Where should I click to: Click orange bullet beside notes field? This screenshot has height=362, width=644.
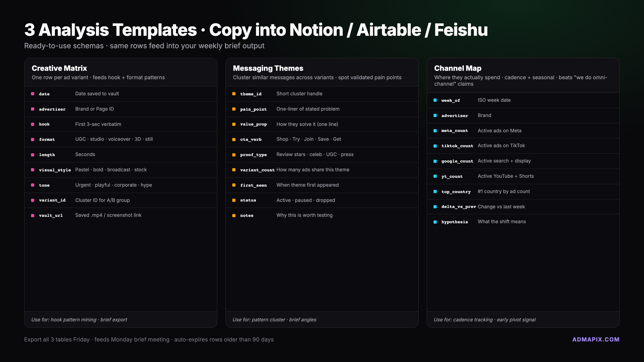234,215
